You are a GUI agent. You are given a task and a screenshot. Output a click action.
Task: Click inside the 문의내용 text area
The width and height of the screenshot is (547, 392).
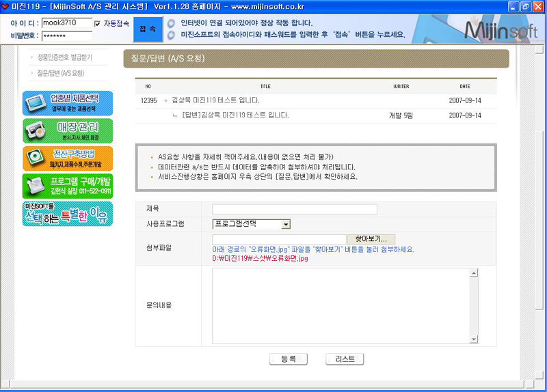click(x=341, y=306)
